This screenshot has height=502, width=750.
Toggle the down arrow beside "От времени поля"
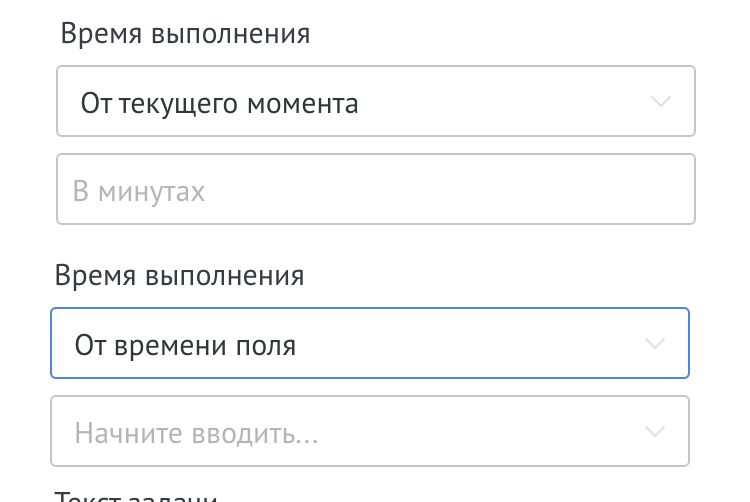click(x=654, y=344)
